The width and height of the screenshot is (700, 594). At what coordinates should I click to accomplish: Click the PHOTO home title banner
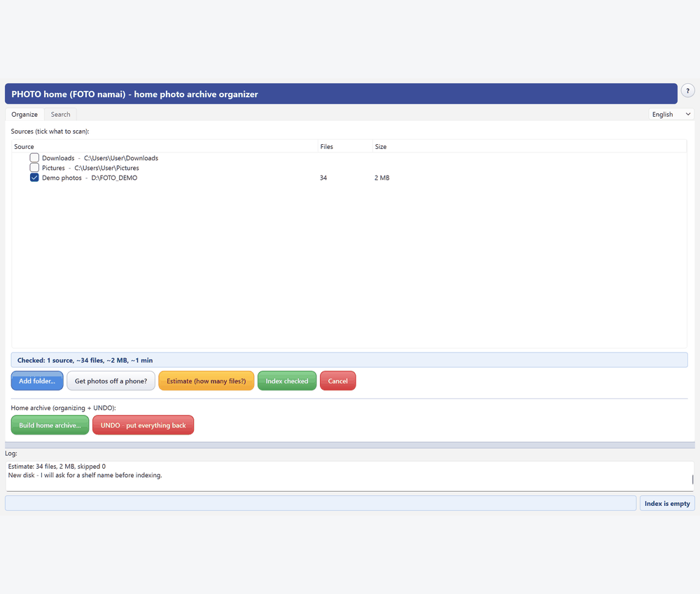(341, 94)
